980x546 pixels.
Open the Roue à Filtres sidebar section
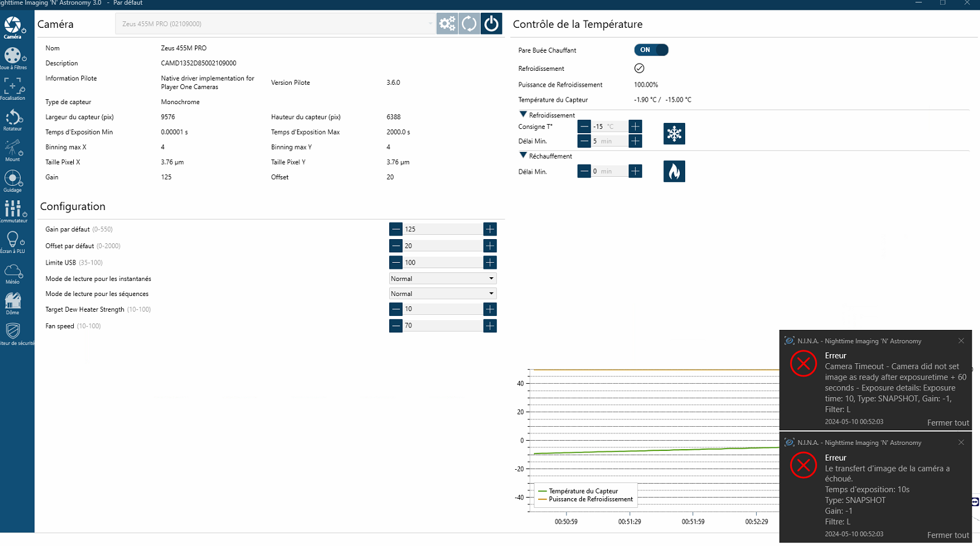point(13,59)
